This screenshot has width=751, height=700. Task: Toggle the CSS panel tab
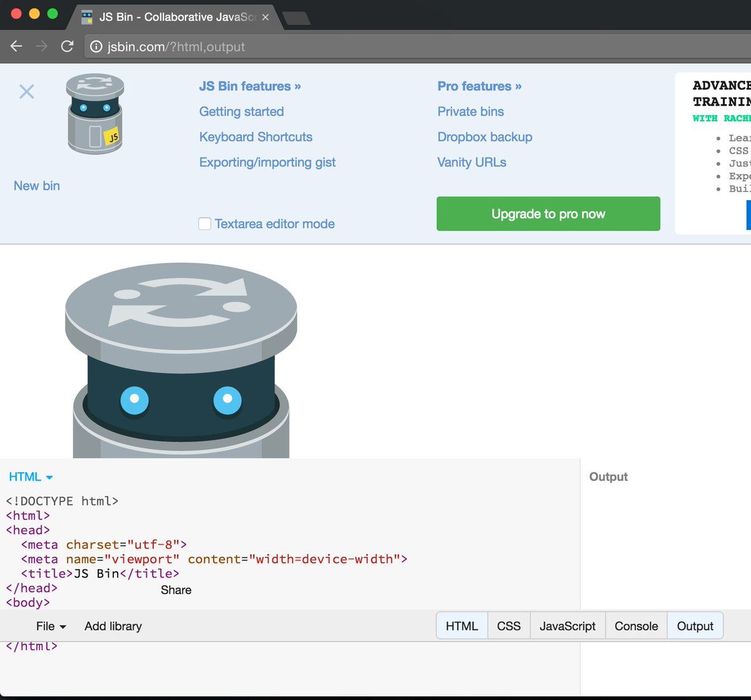click(509, 626)
